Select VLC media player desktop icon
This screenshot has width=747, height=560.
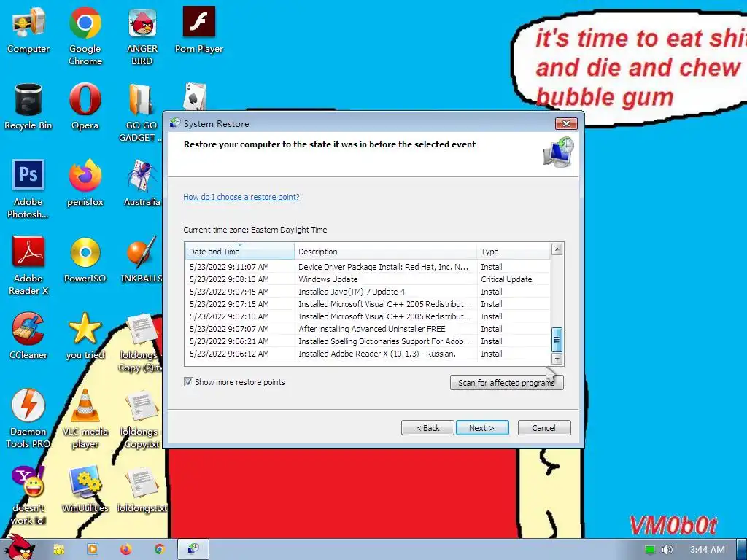(x=85, y=419)
